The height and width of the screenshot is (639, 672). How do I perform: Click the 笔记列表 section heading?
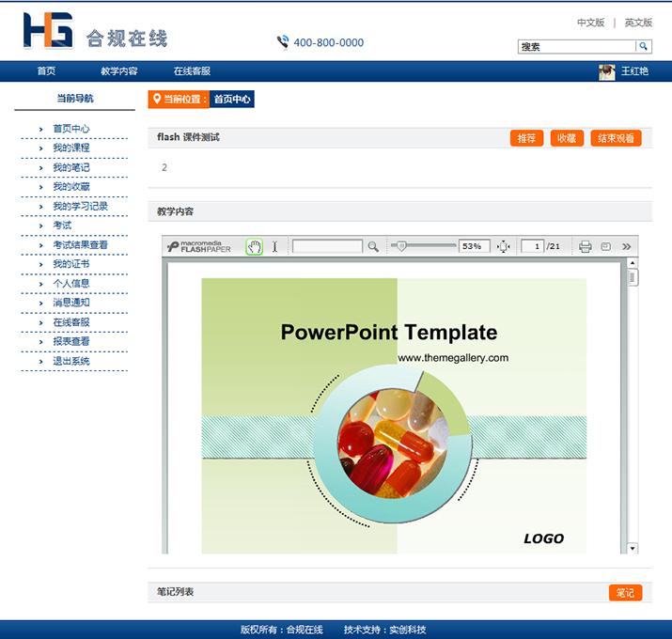point(176,592)
